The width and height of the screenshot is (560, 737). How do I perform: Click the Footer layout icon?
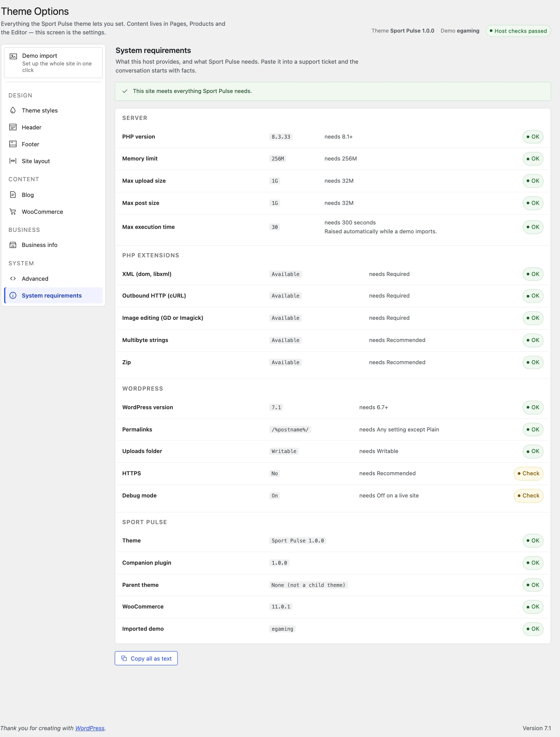13,144
